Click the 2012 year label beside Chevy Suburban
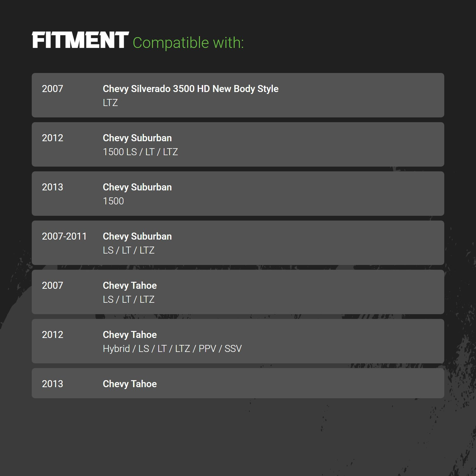476x476 pixels. pos(53,138)
